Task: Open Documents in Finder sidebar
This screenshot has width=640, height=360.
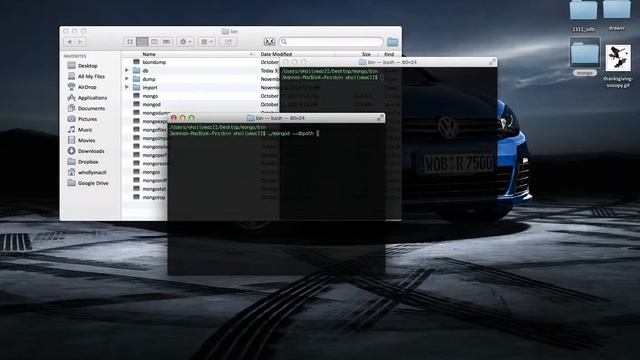Action: [x=87, y=108]
